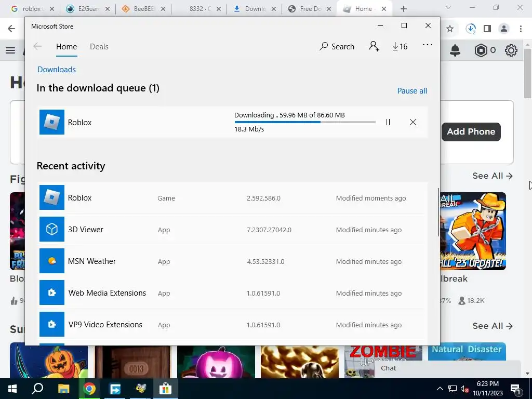Open the Microsoft Store more options menu
Image resolution: width=532 pixels, height=399 pixels.
click(x=428, y=45)
